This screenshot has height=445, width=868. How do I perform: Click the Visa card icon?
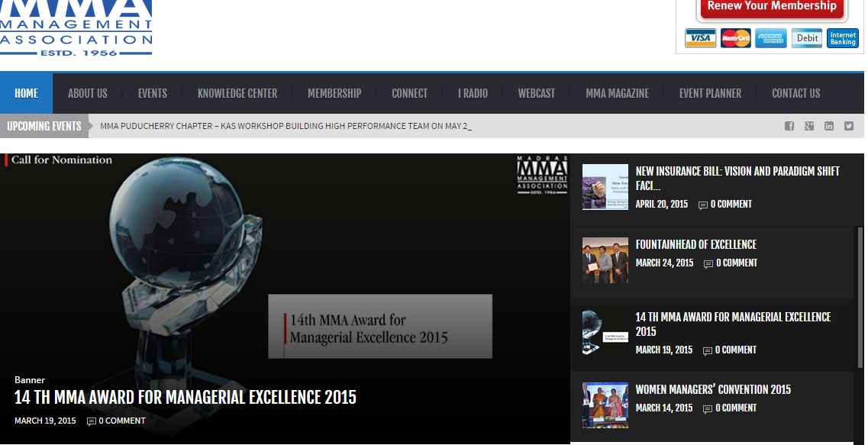pos(700,38)
